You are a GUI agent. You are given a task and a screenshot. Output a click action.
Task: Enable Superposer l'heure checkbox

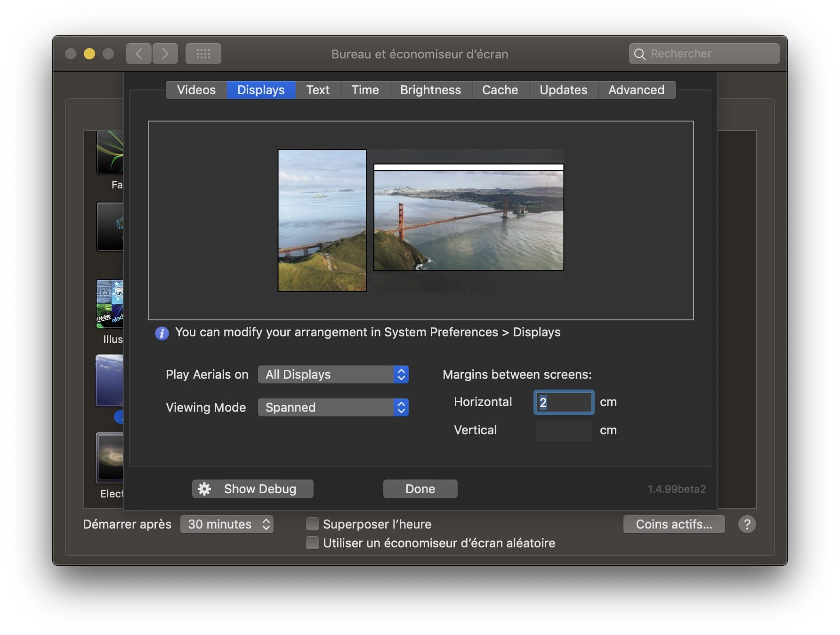[x=312, y=524]
